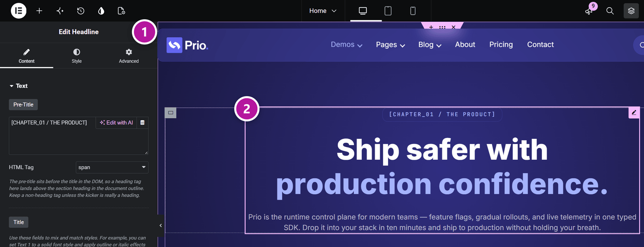Open the Page Settings document icon
This screenshot has width=644, height=247.
tap(121, 11)
